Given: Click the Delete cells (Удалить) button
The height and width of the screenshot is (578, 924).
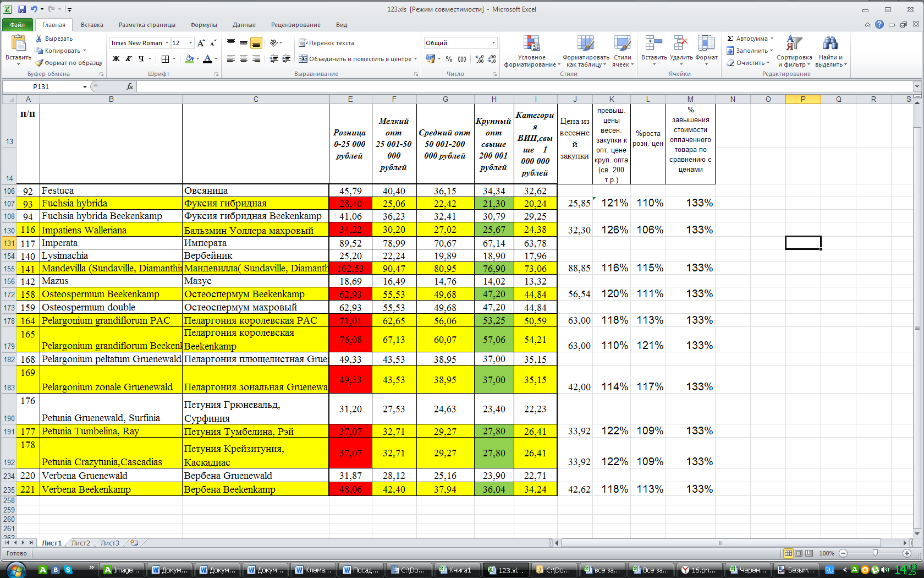Looking at the screenshot, I should [681, 51].
